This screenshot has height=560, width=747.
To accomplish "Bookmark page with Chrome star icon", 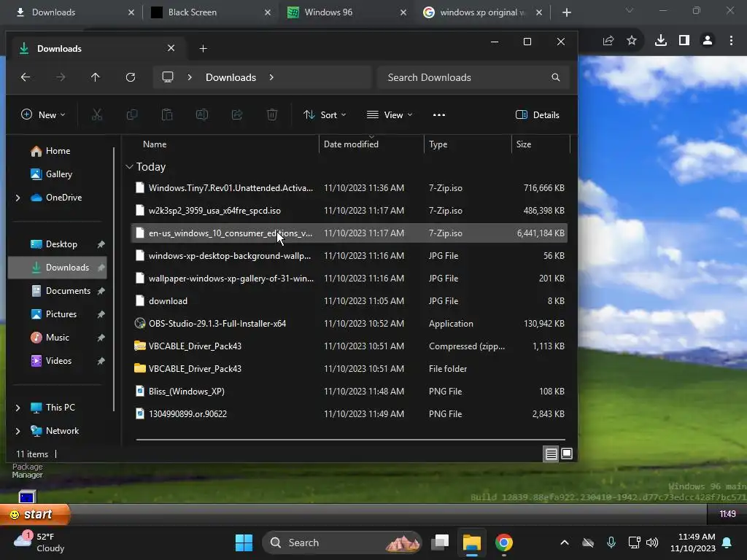I will [x=632, y=41].
